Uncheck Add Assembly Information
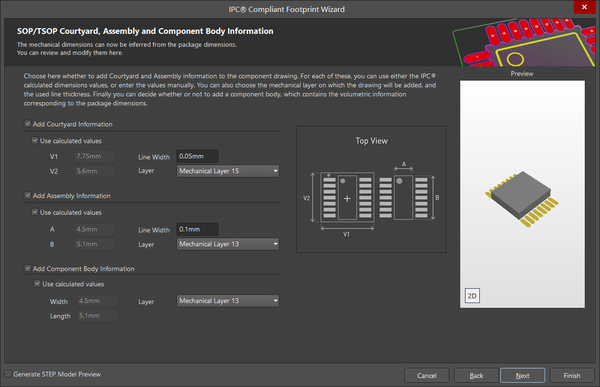The image size is (600, 387). (28, 195)
